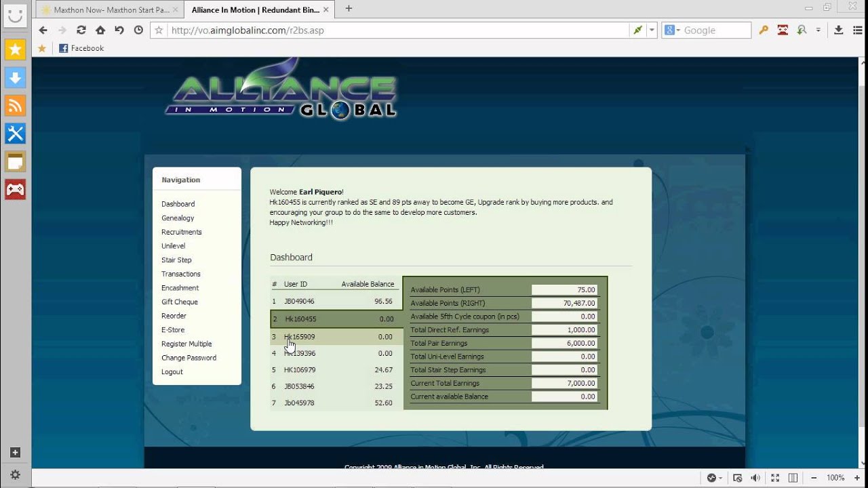Open the Favorites star sidebar panel

coord(15,49)
